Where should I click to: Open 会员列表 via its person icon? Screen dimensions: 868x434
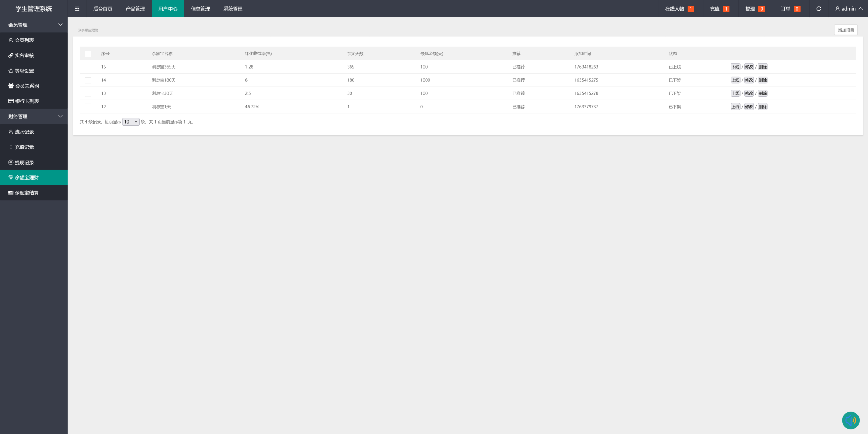[11, 40]
